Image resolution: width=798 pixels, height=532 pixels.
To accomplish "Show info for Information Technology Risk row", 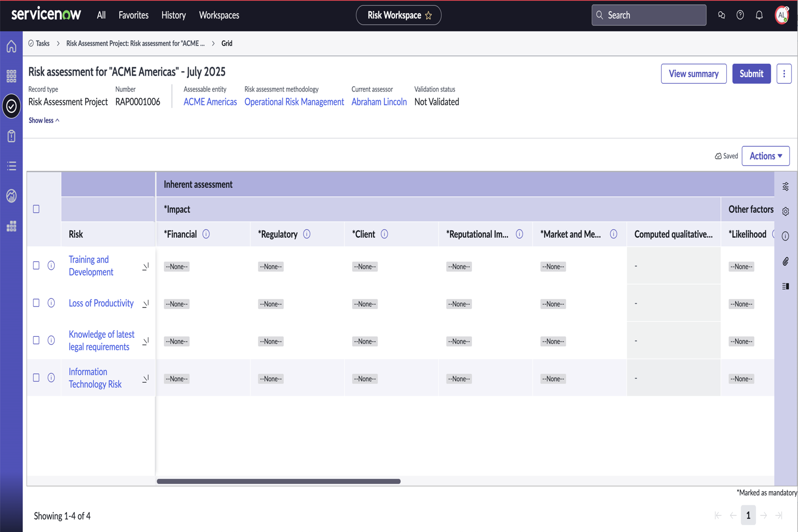I will pyautogui.click(x=51, y=378).
